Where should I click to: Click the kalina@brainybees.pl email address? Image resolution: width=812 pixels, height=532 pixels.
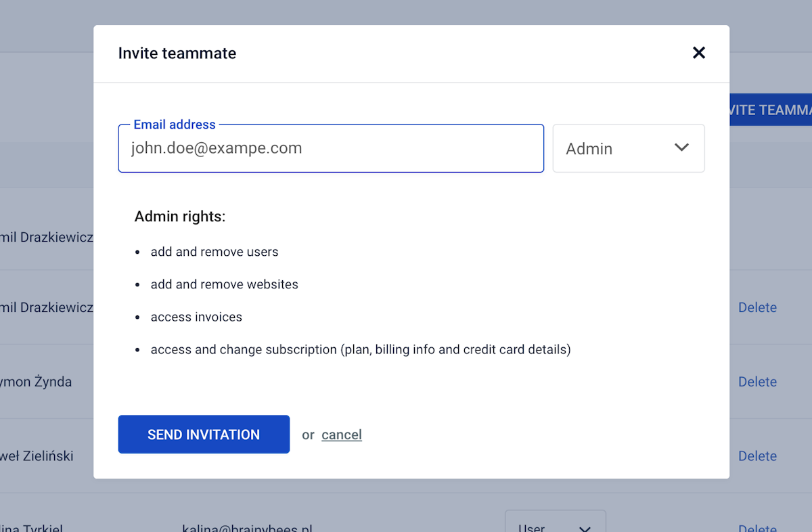(247, 527)
